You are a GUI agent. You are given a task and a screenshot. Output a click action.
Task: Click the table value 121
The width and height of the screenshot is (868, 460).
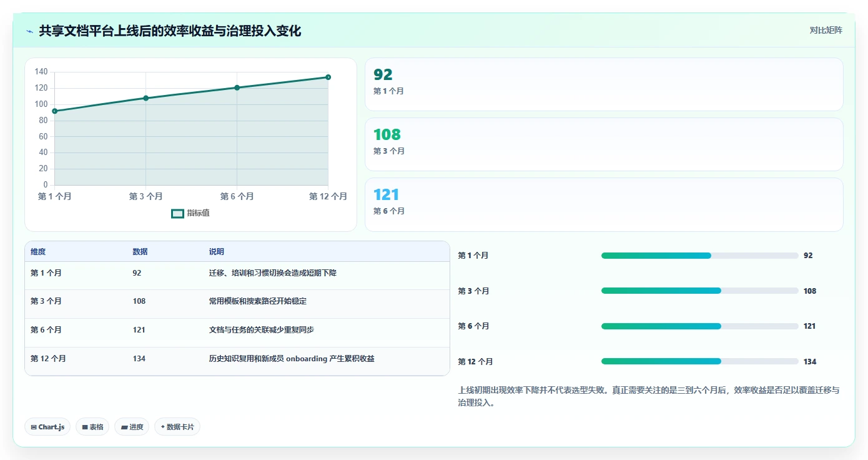tap(139, 330)
